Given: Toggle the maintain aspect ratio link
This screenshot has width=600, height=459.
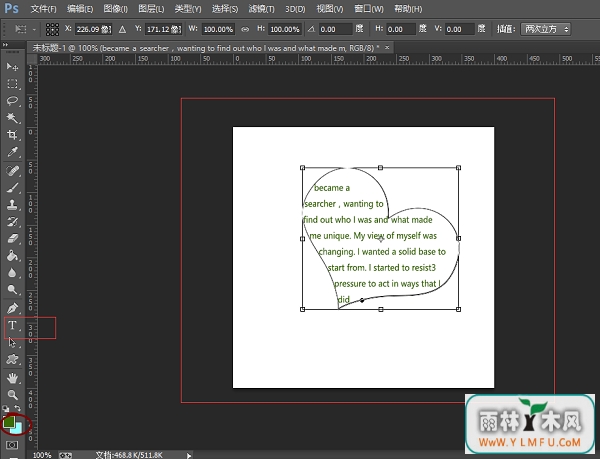Looking at the screenshot, I should pos(245,29).
